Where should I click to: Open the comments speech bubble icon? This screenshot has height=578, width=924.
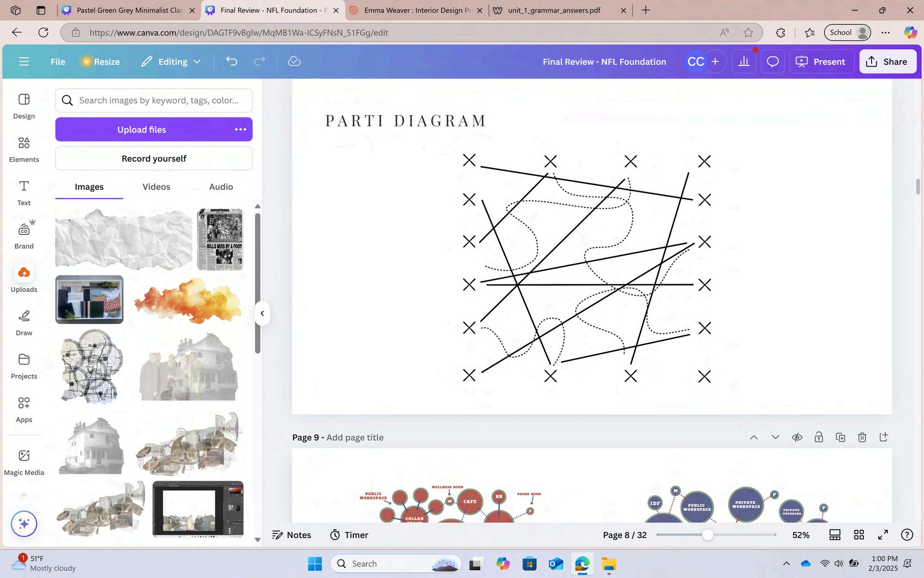(x=772, y=62)
